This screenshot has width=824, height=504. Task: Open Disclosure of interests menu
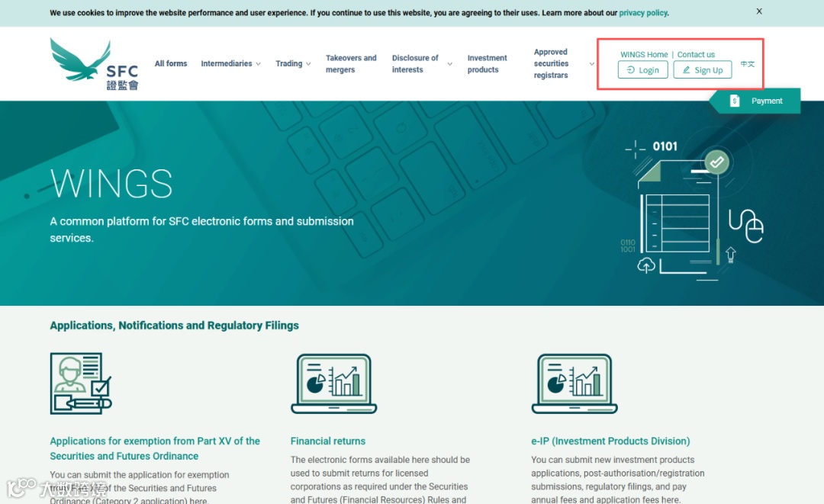click(415, 63)
